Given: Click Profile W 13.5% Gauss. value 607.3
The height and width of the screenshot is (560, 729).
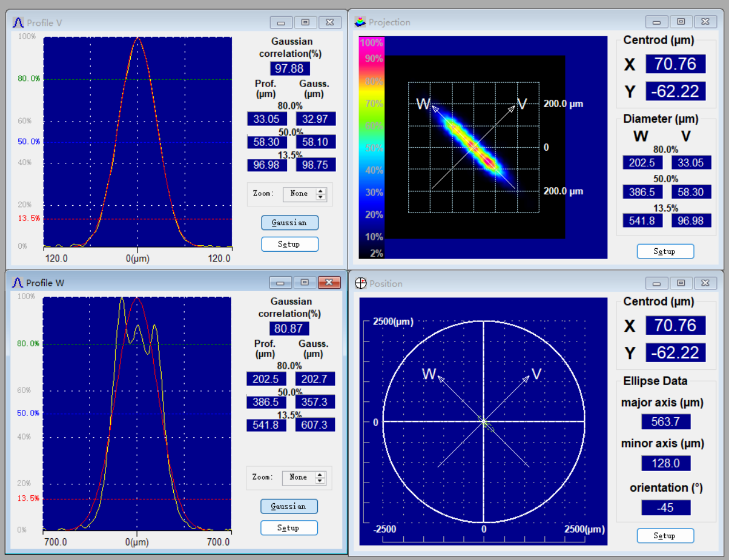Looking at the screenshot, I should pos(315,425).
